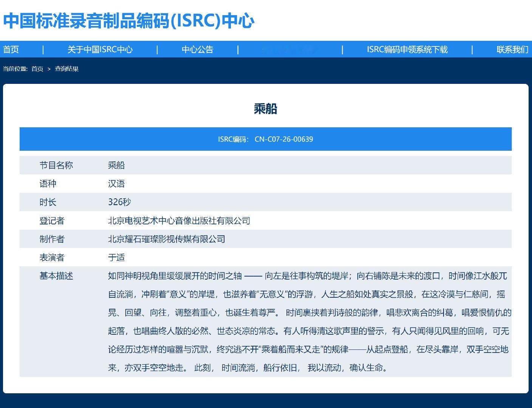Viewport: 532px width, 408px height.
Task: Click the 表演者 row label
Action: click(x=52, y=258)
